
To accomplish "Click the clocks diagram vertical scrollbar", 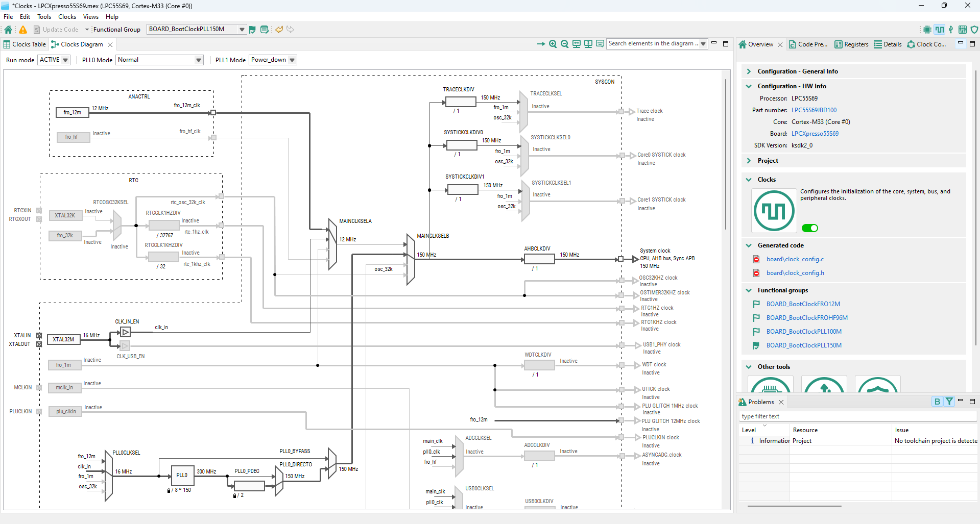I will pyautogui.click(x=725, y=153).
